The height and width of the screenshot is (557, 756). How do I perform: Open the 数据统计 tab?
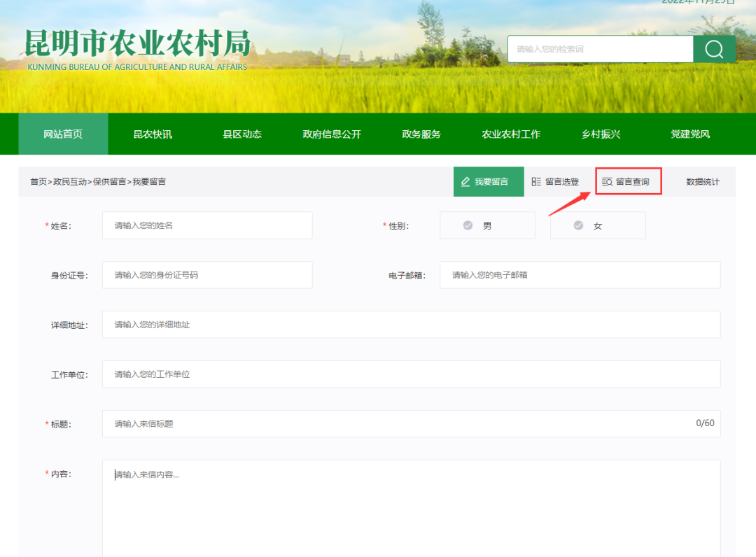click(x=703, y=182)
